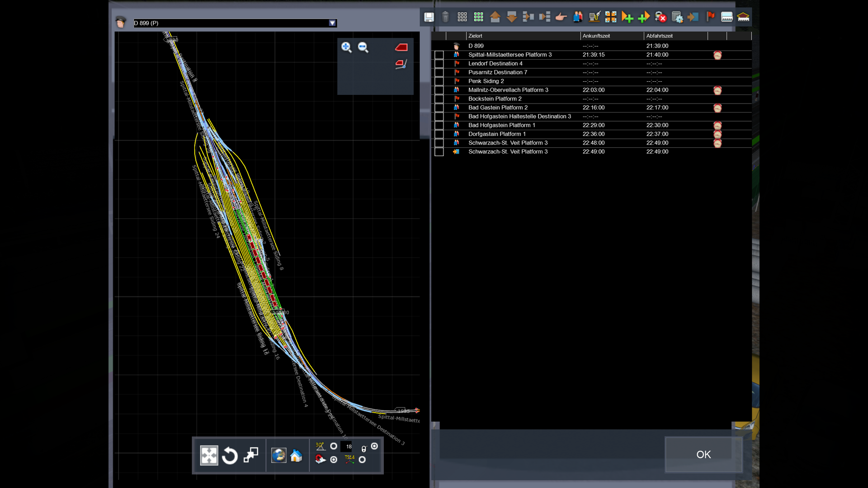
Task: Click the Abfahrtszeit column header
Action: click(x=676, y=36)
